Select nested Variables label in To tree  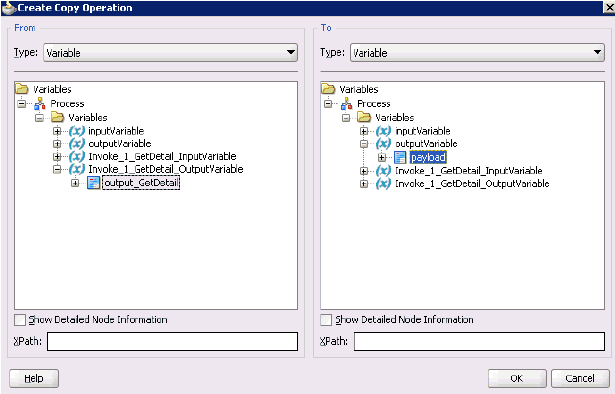tap(395, 118)
